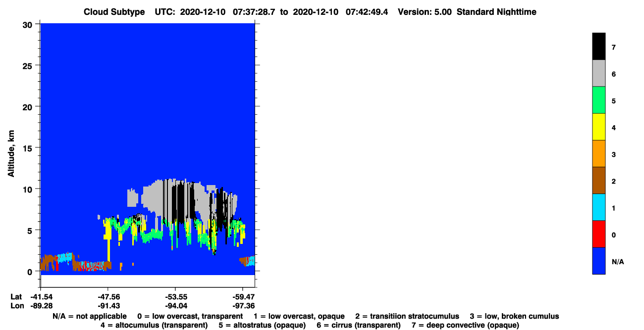Click the 'Altitude, km' axis label
644x330 pixels.
(11, 153)
